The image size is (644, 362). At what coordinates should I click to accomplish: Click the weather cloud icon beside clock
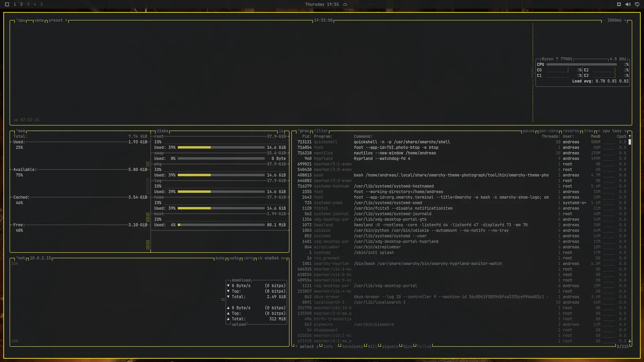(x=345, y=4)
